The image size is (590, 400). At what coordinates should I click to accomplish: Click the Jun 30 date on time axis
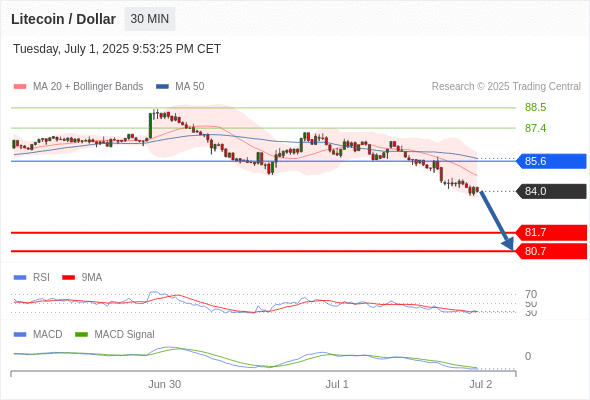pos(164,384)
